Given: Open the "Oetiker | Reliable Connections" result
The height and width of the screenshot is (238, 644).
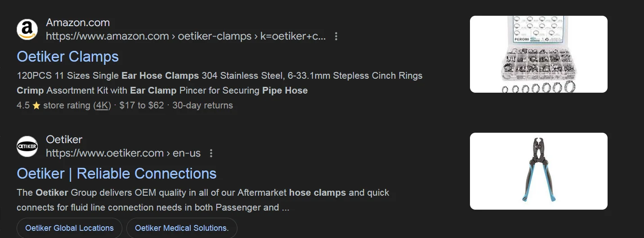Looking at the screenshot, I should tap(116, 174).
